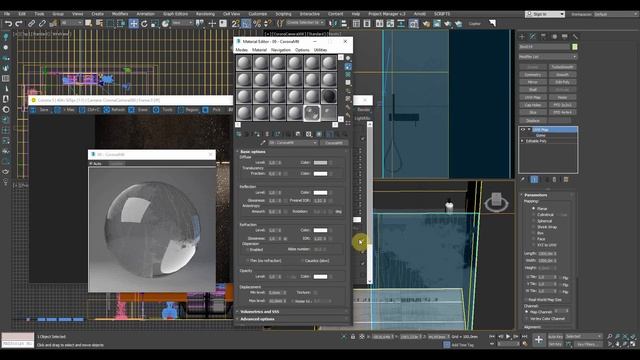Click the Play Animation button
Screen dimensions: 640x360
click(x=508, y=337)
